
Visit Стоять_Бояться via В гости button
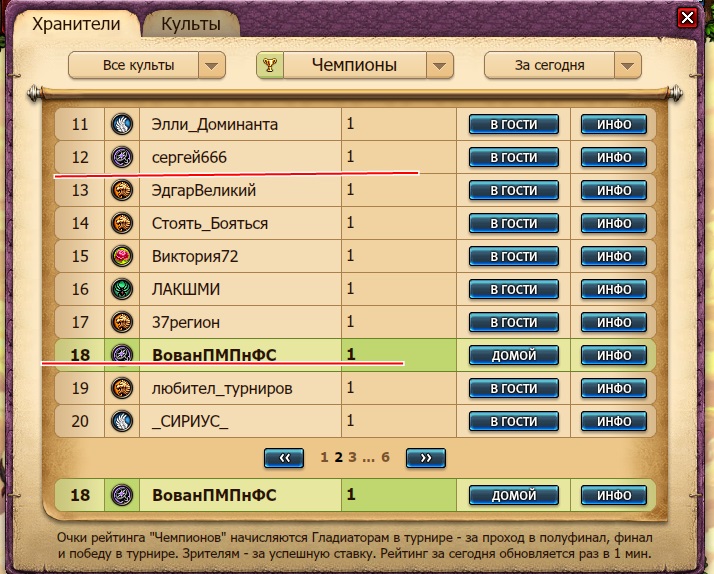click(x=514, y=224)
